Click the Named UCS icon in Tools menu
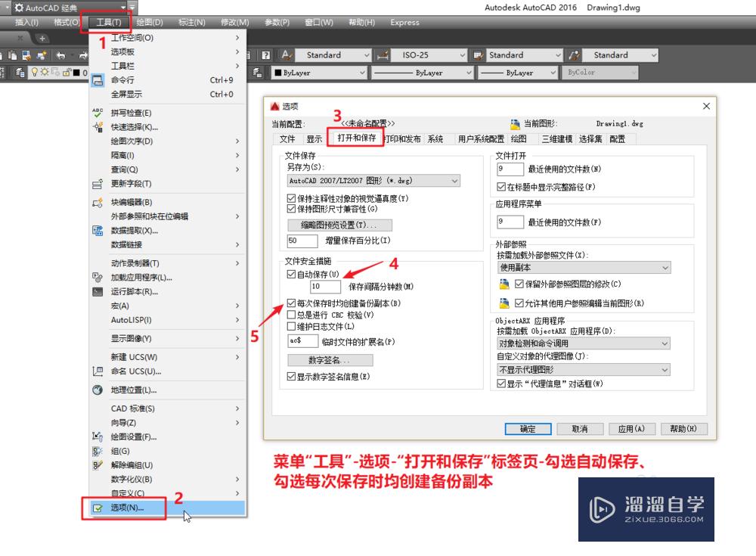Image resolution: width=756 pixels, height=556 pixels. click(98, 371)
